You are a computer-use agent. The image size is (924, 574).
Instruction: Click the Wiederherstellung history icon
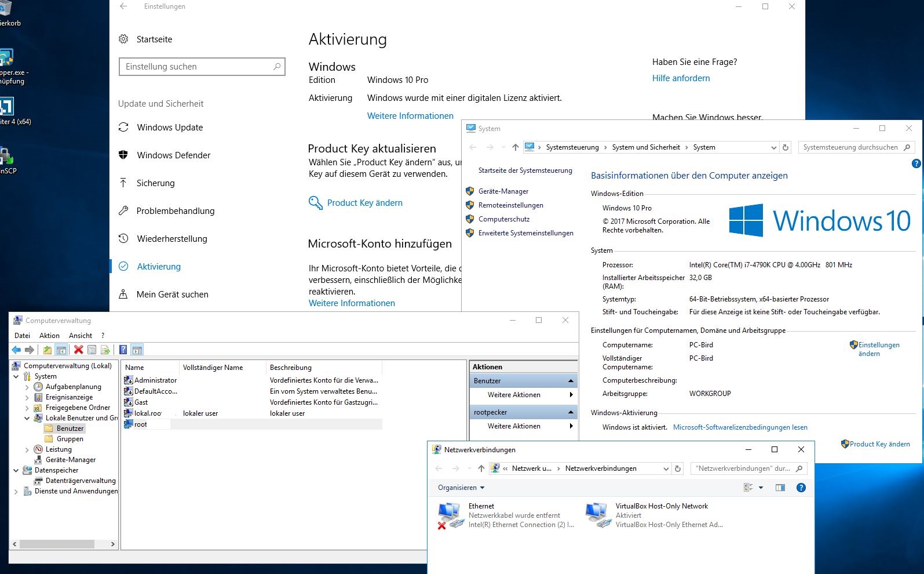coord(123,238)
